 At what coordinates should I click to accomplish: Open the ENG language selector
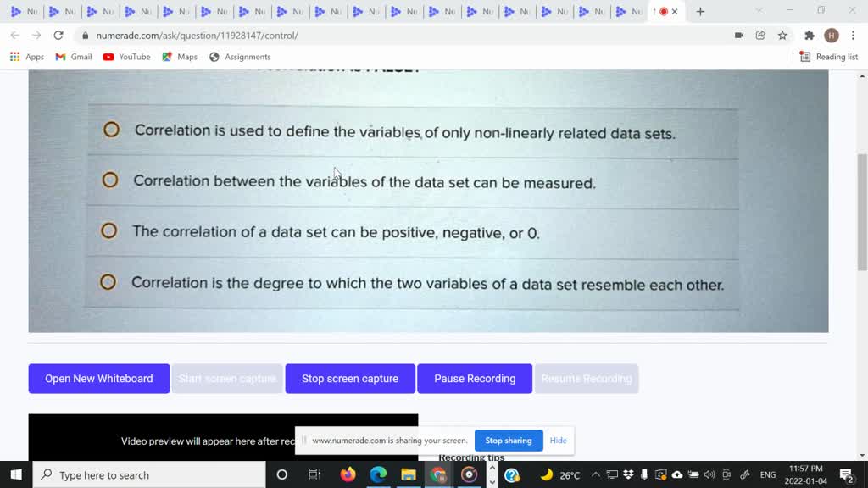(x=767, y=474)
